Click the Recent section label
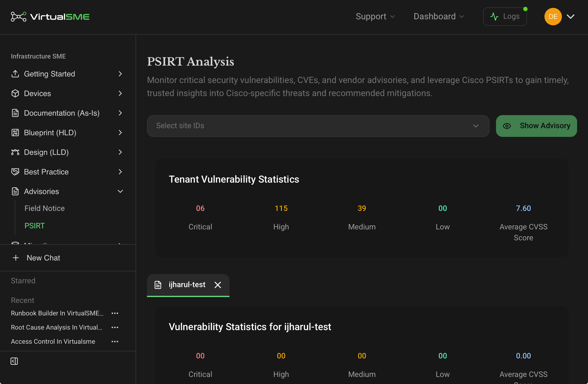This screenshot has width=588, height=384. click(x=23, y=300)
